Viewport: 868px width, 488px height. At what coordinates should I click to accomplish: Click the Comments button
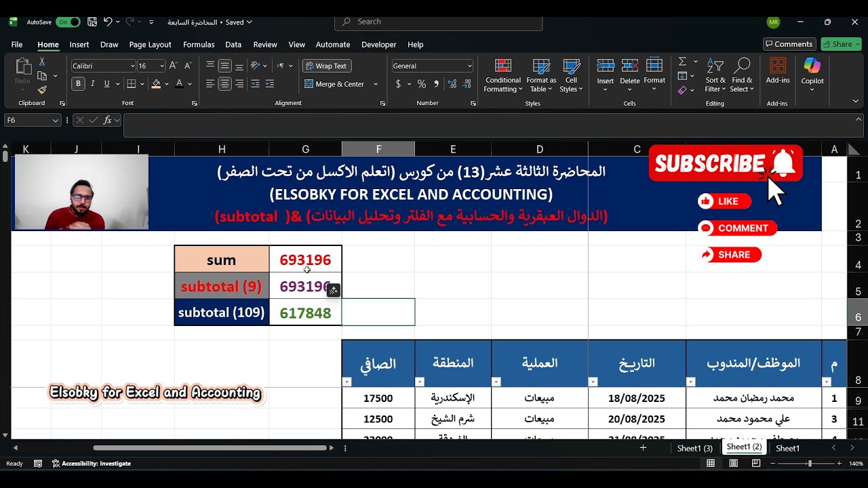pyautogui.click(x=789, y=44)
